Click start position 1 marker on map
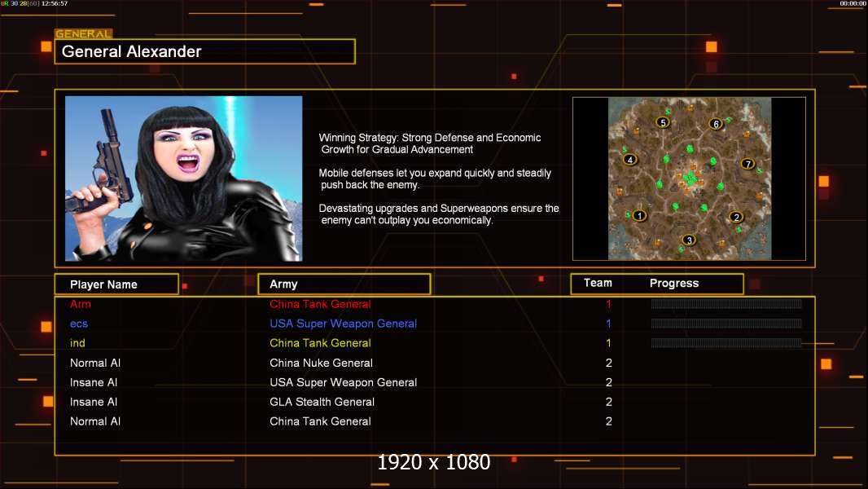 click(639, 215)
